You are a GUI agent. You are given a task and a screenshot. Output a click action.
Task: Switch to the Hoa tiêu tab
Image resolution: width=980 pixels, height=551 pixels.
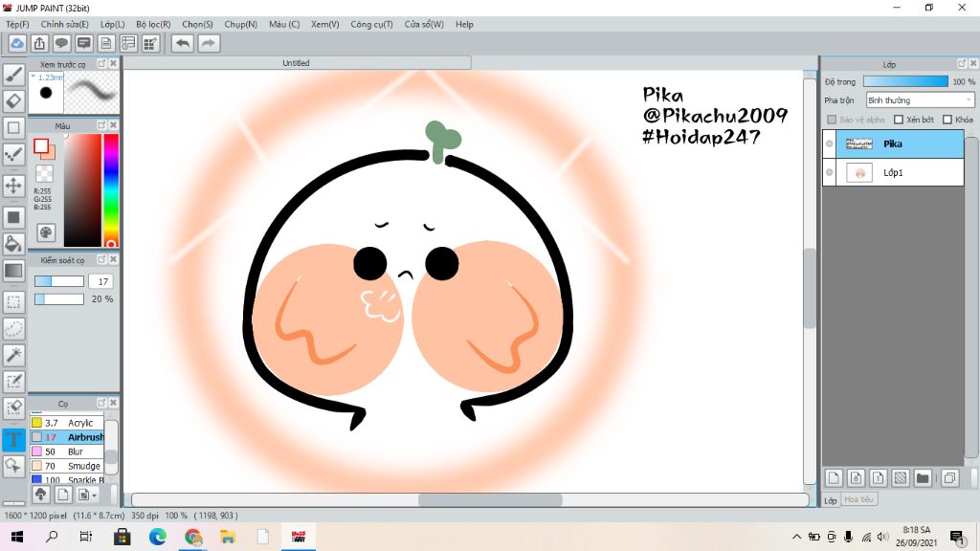[858, 499]
